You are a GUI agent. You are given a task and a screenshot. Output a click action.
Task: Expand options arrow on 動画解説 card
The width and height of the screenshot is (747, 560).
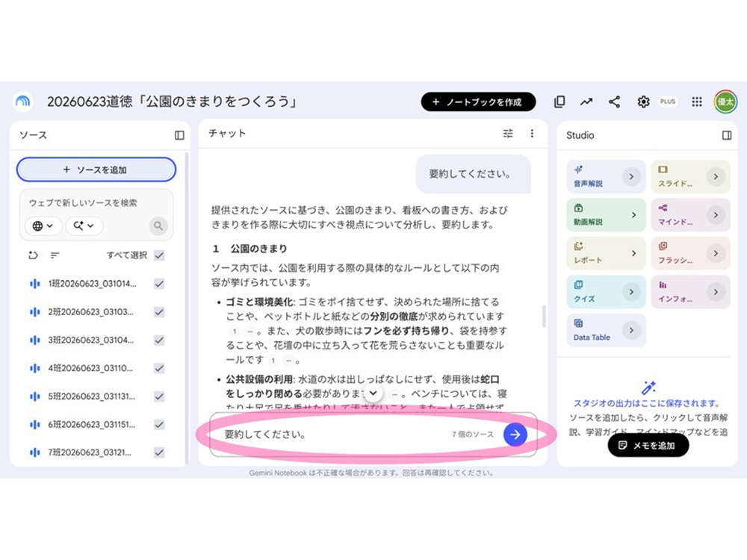(633, 215)
